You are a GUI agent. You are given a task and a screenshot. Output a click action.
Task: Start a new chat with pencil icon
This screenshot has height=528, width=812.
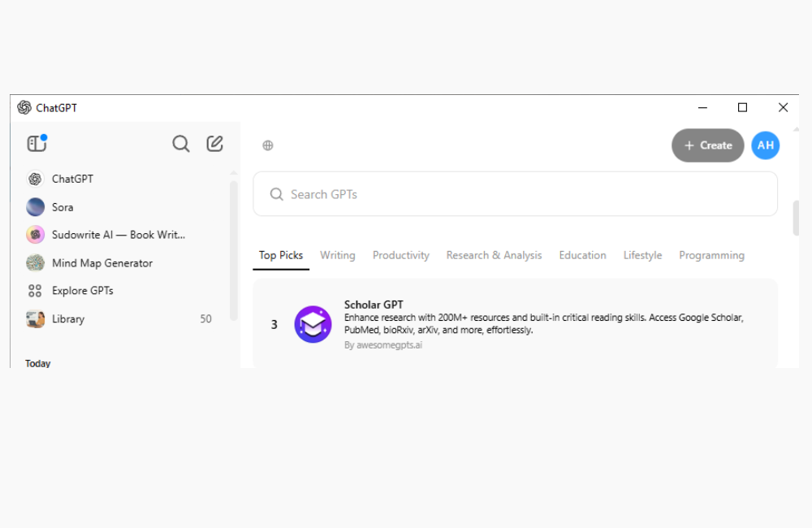pos(214,144)
